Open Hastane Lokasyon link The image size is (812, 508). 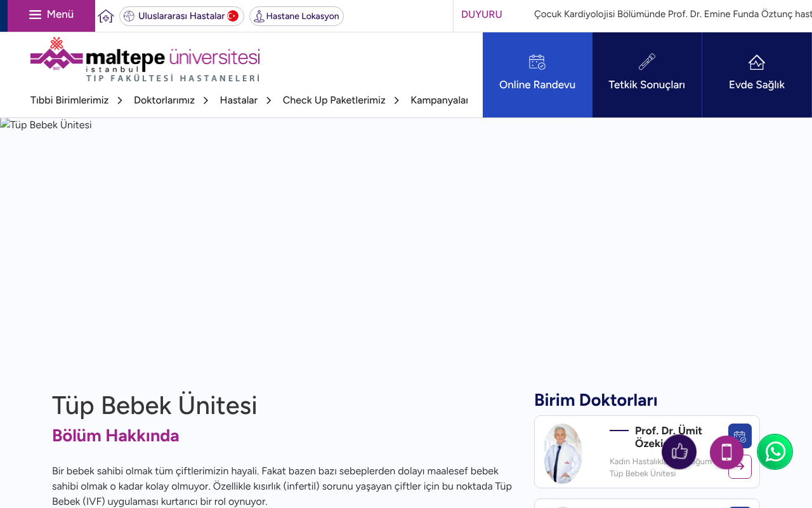tap(296, 16)
